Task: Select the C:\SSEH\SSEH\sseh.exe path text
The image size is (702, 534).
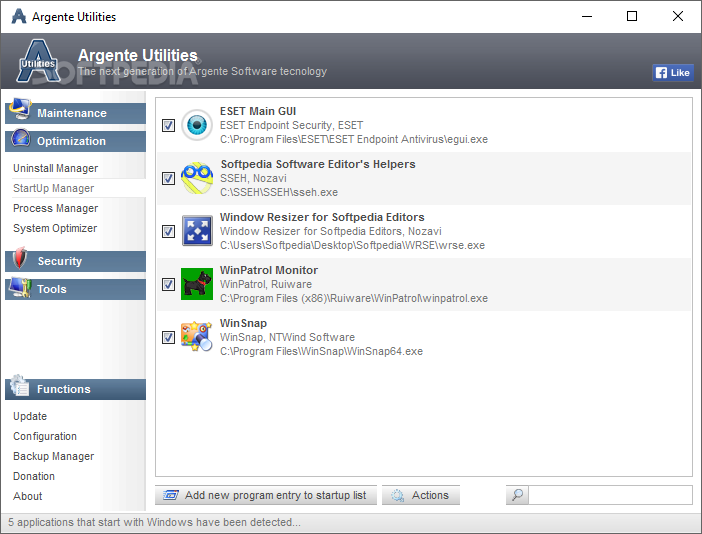Action: 279,192
